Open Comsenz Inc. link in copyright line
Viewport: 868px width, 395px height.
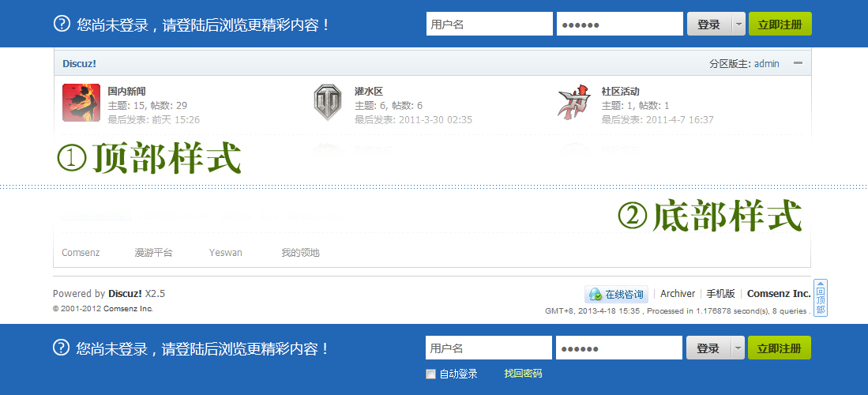[128, 309]
